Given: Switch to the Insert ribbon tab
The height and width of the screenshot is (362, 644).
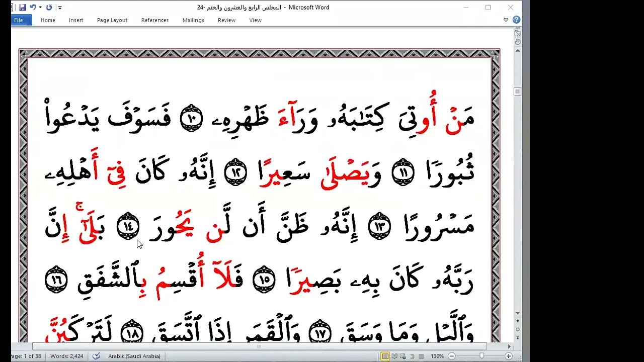Looking at the screenshot, I should tap(76, 20).
